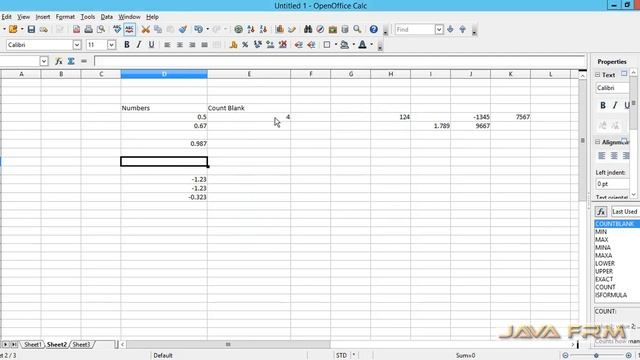Click the Sum sigma icon
640x360 pixels.
coord(71,61)
